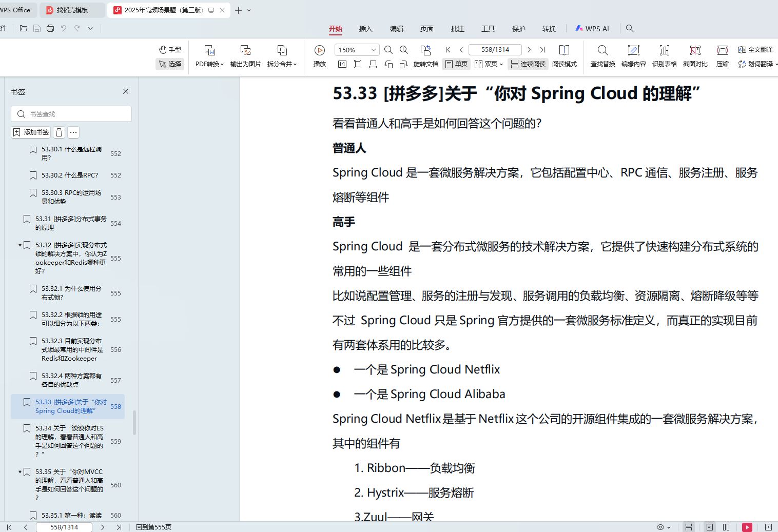Click the actual size 1:1 icon
The height and width of the screenshot is (532, 778).
coord(342,64)
